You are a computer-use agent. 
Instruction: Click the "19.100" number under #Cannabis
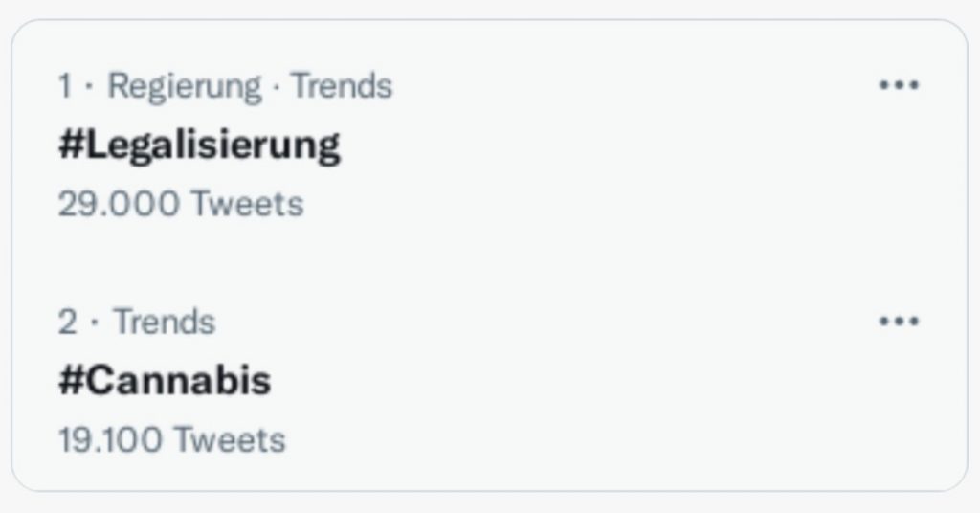pyautogui.click(x=110, y=440)
